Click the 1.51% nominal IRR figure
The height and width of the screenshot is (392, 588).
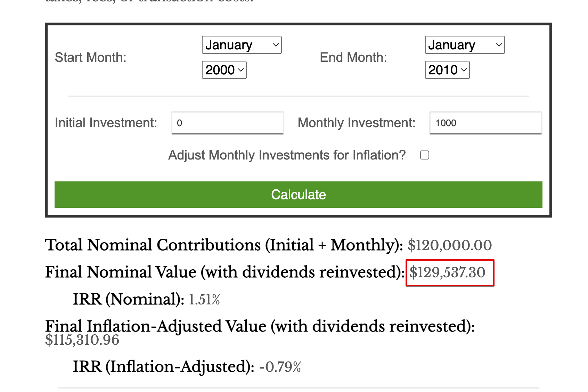point(204,300)
